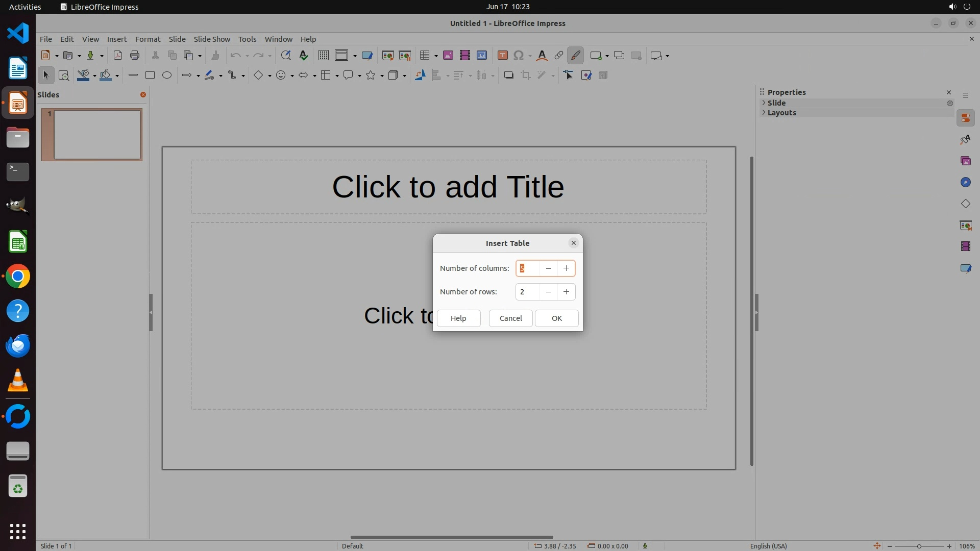Open the Gallery sidebar panel icon
980x551 pixels.
[x=965, y=161]
